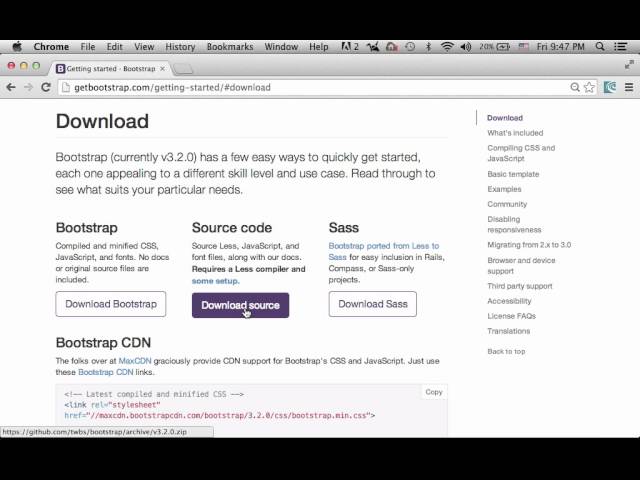Go back with the browser back arrow

point(11,87)
